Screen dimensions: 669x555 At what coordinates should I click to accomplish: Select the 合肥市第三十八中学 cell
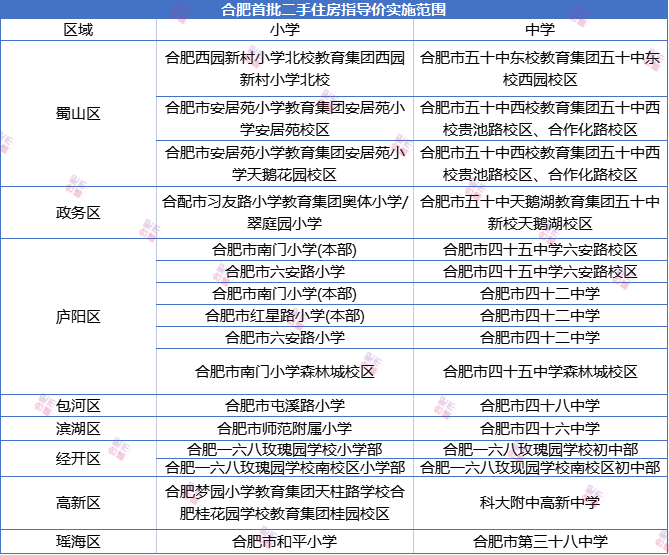540,542
